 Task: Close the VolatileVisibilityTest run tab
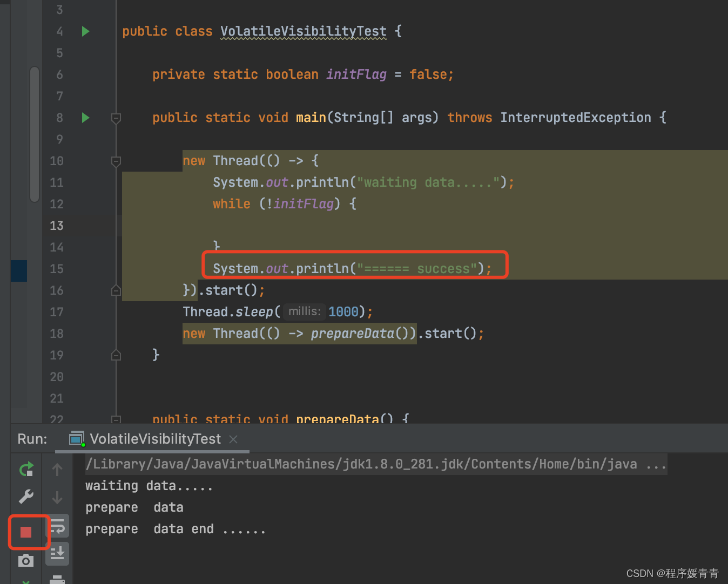(x=233, y=439)
